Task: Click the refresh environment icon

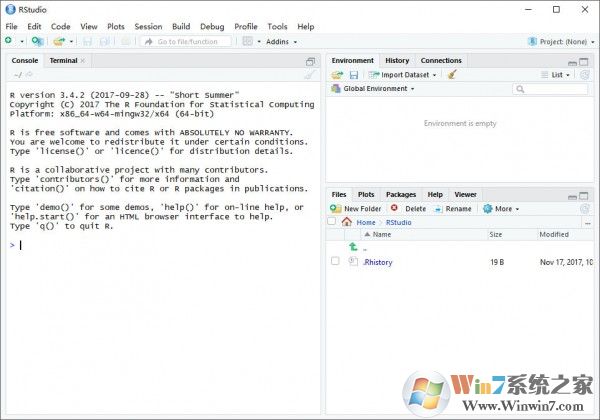Action: coord(584,75)
